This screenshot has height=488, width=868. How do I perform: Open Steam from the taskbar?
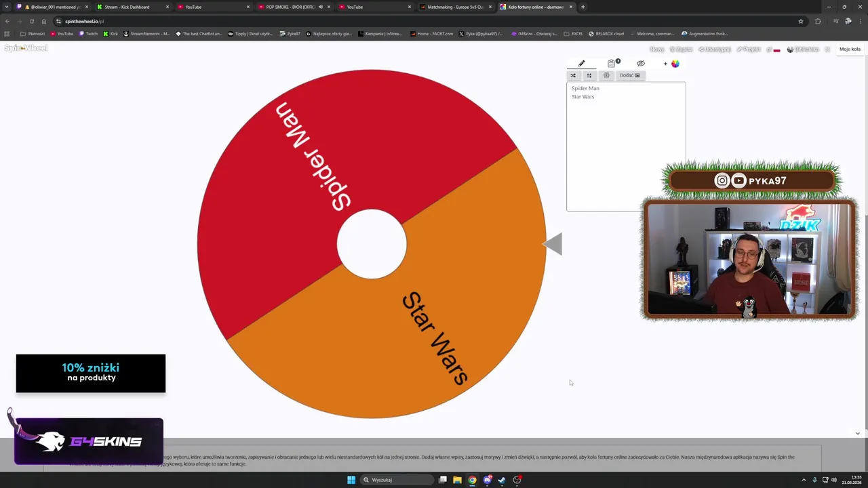[x=502, y=480]
